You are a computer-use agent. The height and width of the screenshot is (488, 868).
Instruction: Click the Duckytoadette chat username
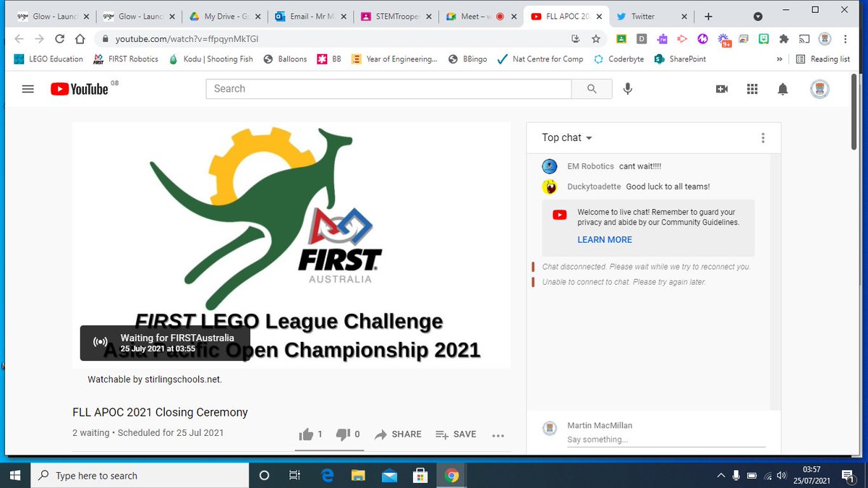coord(594,187)
